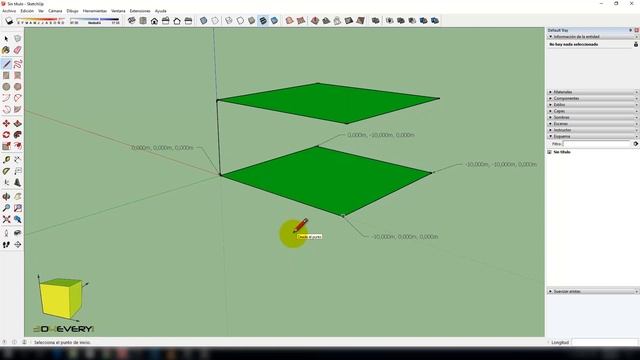Viewport: 640px width, 360px height.
Task: Select the Walk footprints tool
Action: point(6,244)
